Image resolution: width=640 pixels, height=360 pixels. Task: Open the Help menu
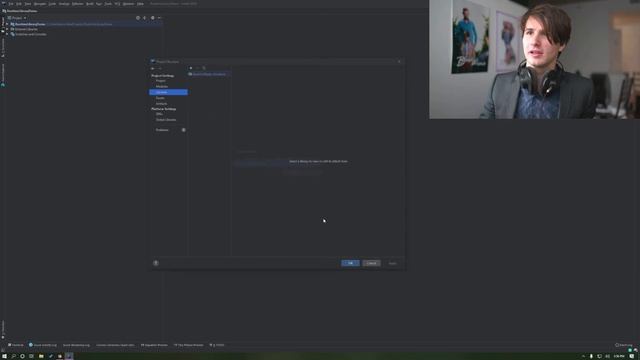pyautogui.click(x=140, y=4)
